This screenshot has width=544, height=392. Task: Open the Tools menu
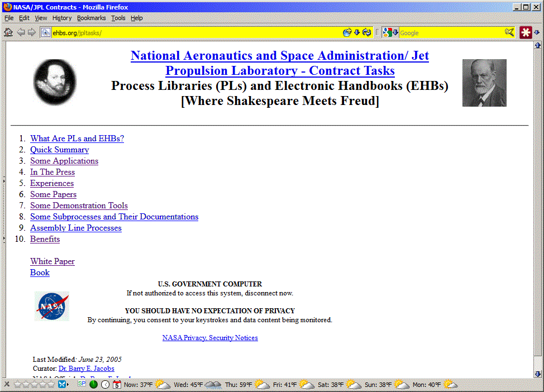pyautogui.click(x=118, y=18)
